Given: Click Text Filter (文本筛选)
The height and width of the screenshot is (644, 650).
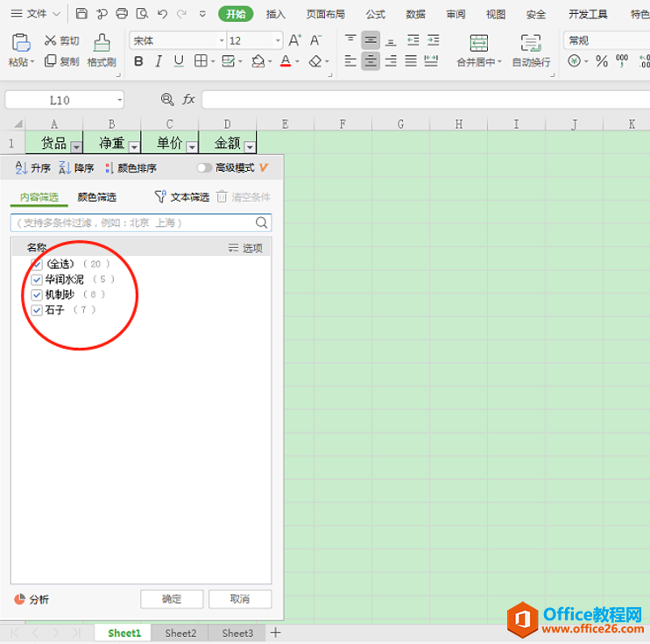Looking at the screenshot, I should coord(181,197).
